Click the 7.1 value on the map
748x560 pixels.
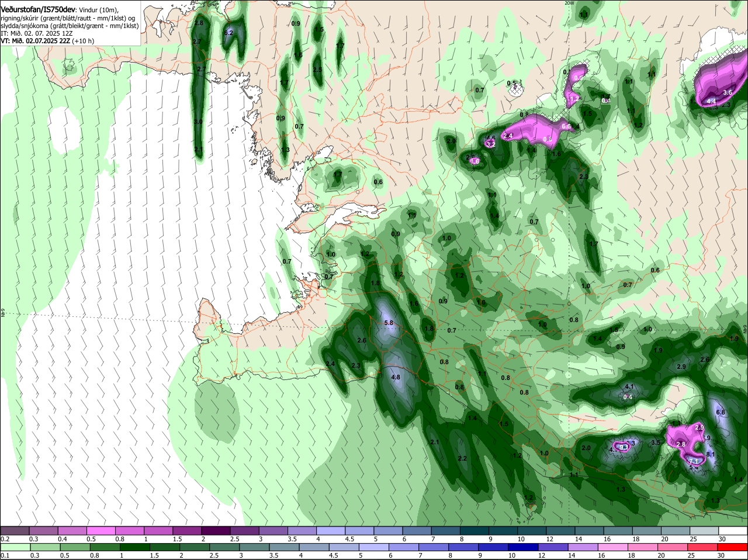click(694, 461)
